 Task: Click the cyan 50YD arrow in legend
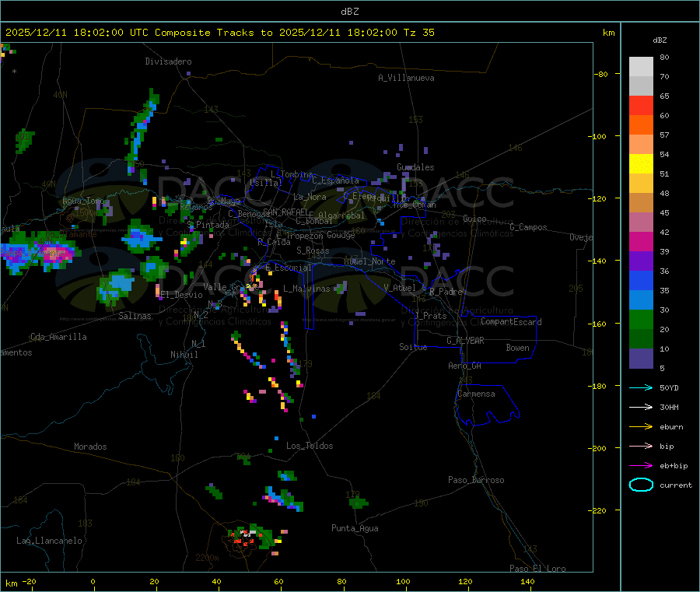[x=641, y=387]
